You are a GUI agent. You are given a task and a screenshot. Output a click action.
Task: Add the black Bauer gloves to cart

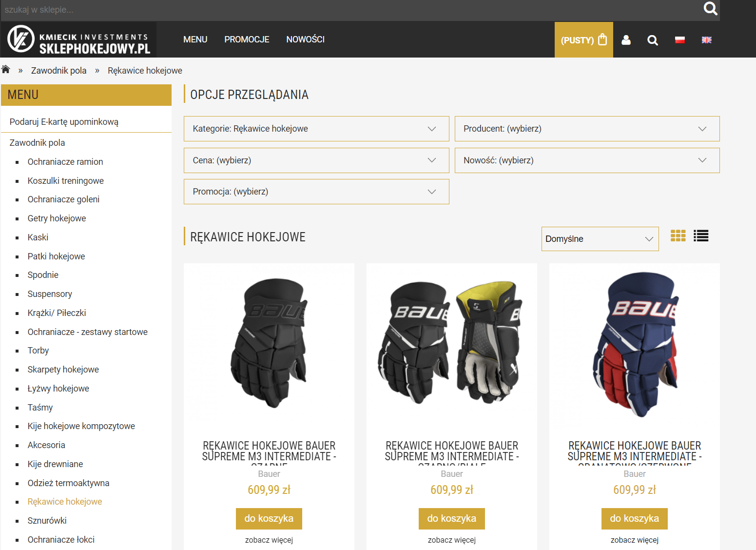(269, 518)
